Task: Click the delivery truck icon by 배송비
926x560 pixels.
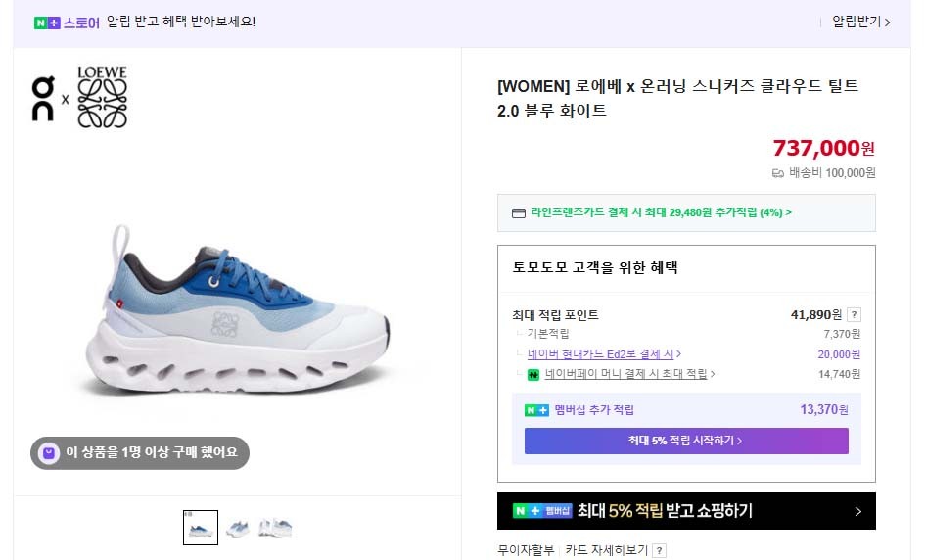Action: [778, 173]
